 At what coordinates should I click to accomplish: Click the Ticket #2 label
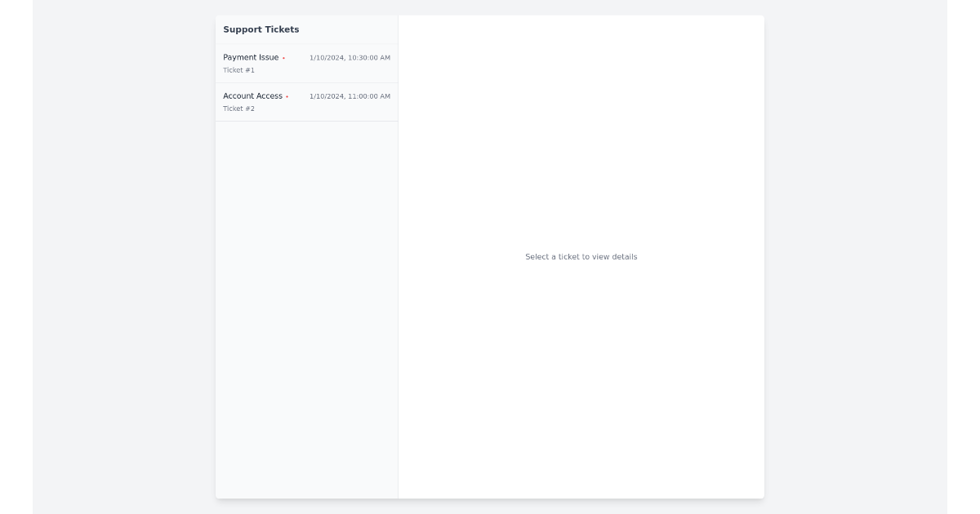(x=238, y=108)
